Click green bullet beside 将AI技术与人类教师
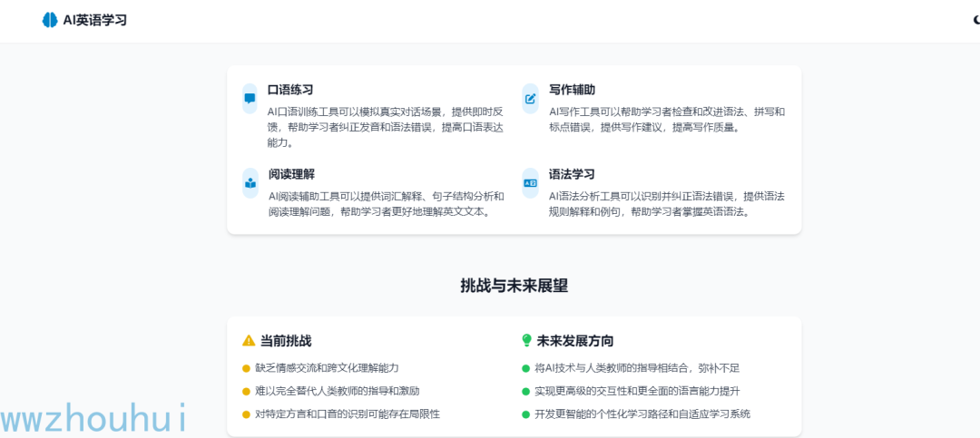The image size is (980, 438). [525, 369]
